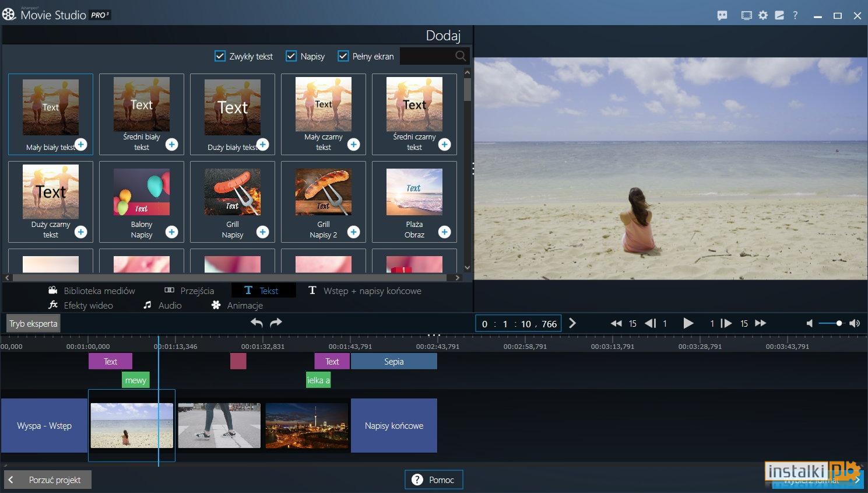Add the Duży biały tekst template with plus
Image resolution: width=868 pixels, height=493 pixels.
click(x=263, y=145)
